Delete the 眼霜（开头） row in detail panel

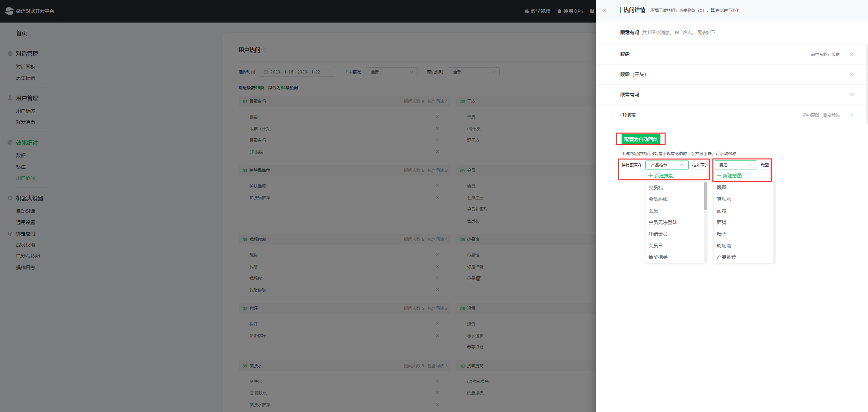tap(851, 75)
